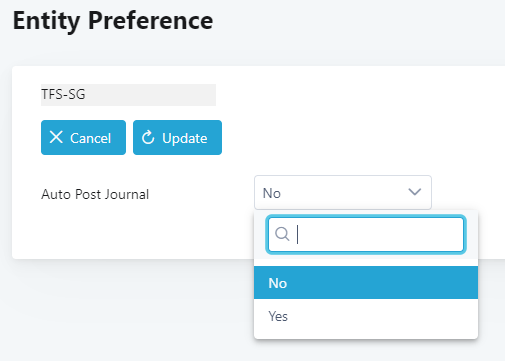Keep Auto Post Journal set to No
The image size is (505, 361).
[366, 283]
